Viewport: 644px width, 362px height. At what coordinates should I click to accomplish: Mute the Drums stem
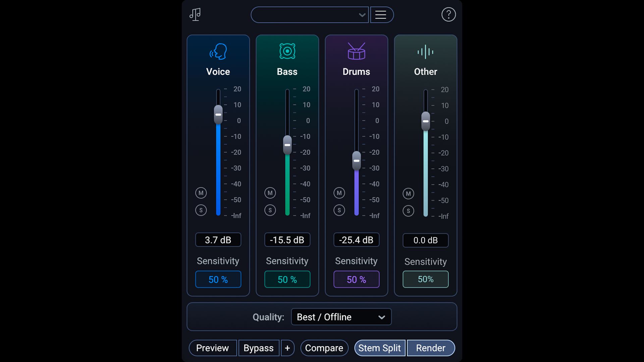pos(339,193)
